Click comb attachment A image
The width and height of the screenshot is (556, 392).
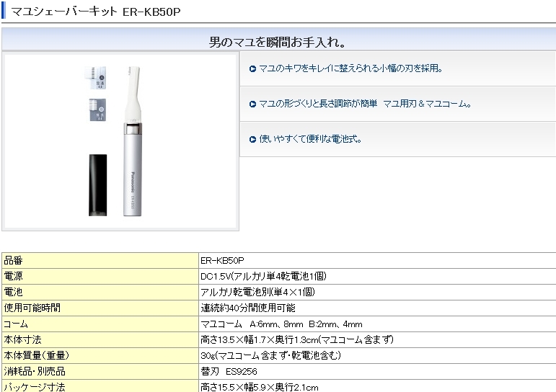pos(95,78)
